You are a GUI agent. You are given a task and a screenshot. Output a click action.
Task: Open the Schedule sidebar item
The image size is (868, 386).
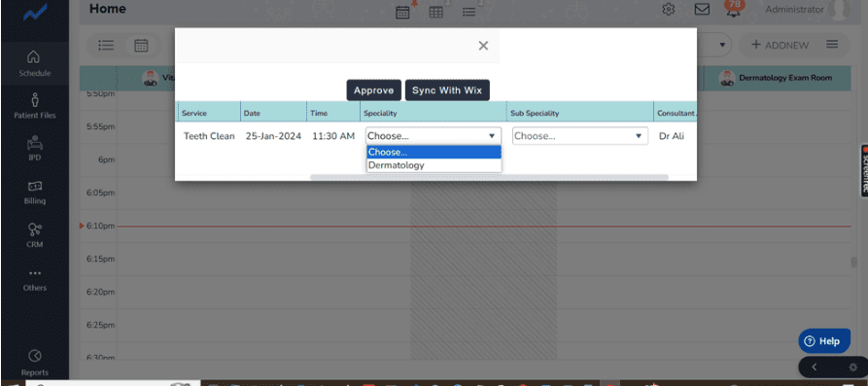click(34, 63)
